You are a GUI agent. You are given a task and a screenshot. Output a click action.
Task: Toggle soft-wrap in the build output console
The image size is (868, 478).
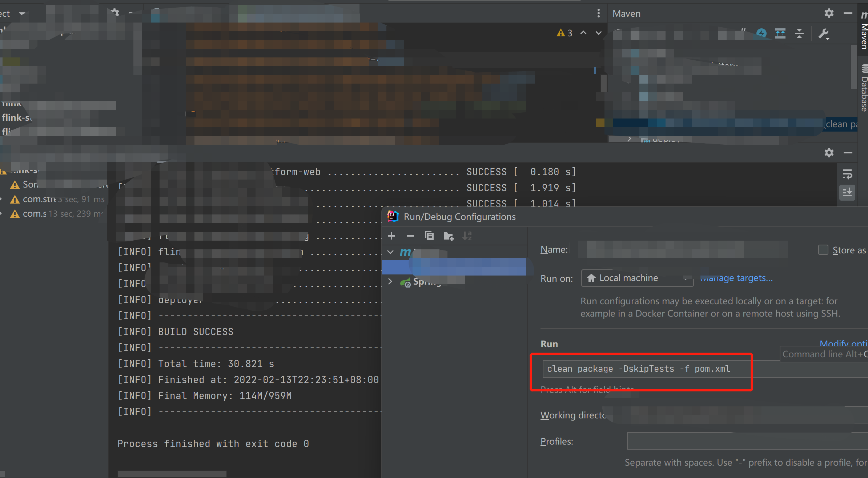847,174
